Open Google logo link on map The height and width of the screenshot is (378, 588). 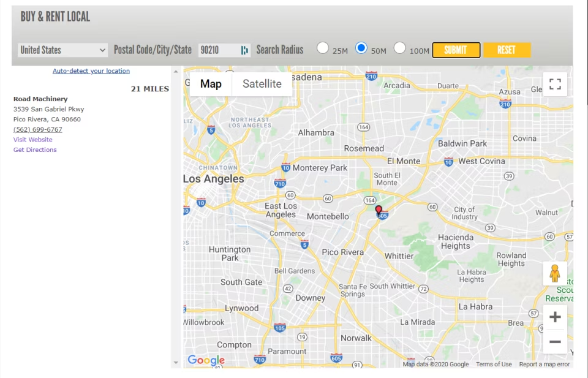tap(206, 360)
